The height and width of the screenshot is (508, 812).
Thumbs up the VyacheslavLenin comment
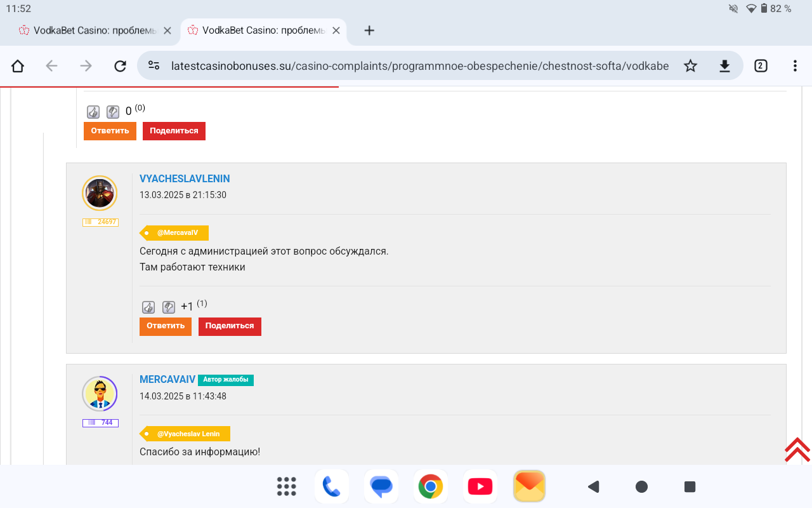click(148, 307)
